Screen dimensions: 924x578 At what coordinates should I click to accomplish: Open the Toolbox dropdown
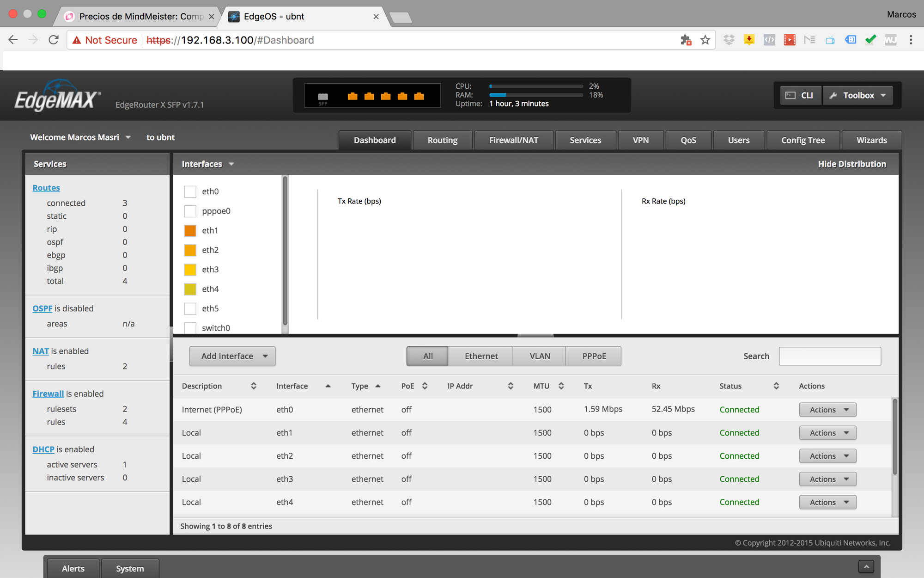pos(857,95)
